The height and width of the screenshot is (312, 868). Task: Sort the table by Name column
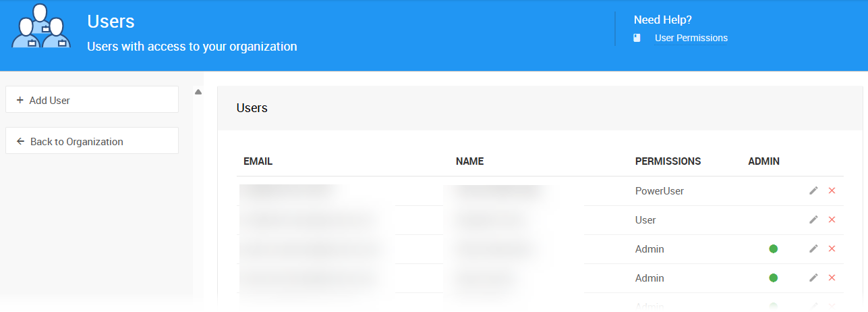tap(469, 161)
